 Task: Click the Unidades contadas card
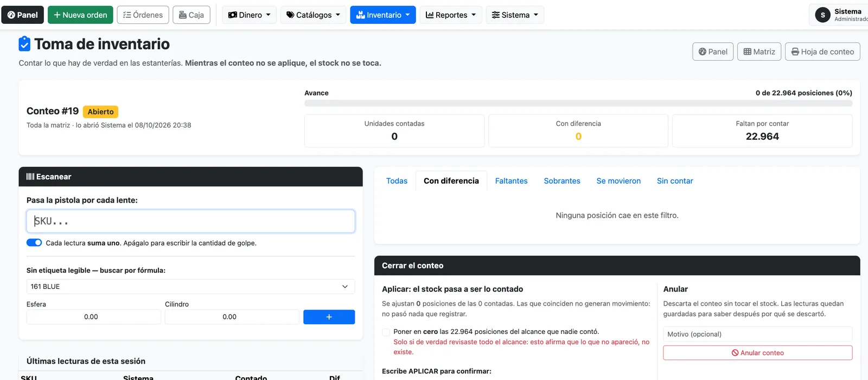click(x=394, y=131)
